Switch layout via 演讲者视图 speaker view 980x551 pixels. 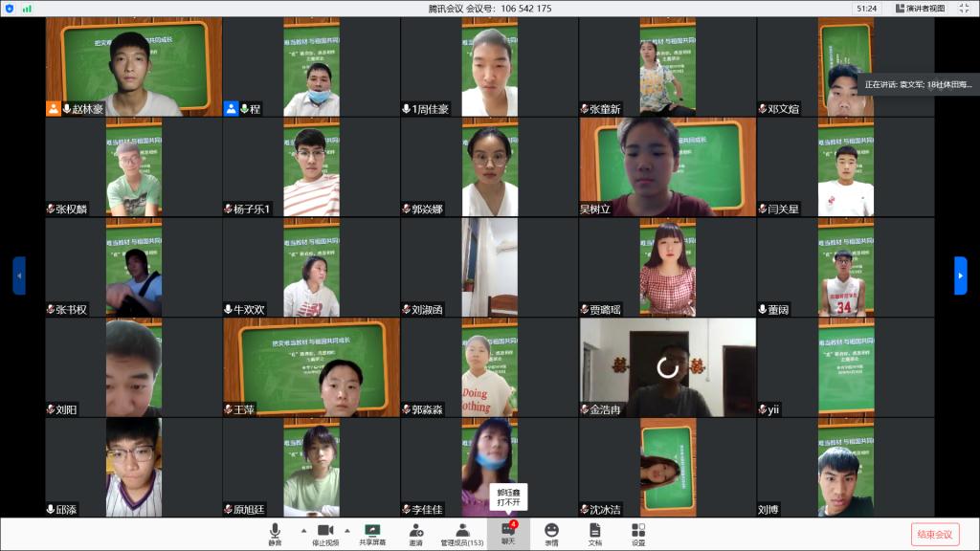921,9
